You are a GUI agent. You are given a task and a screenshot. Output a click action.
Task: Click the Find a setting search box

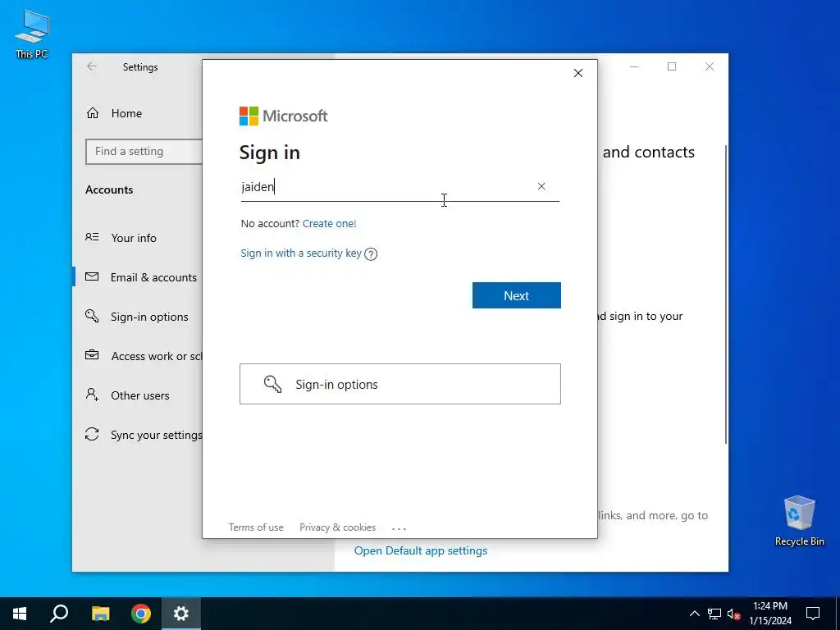[144, 152]
